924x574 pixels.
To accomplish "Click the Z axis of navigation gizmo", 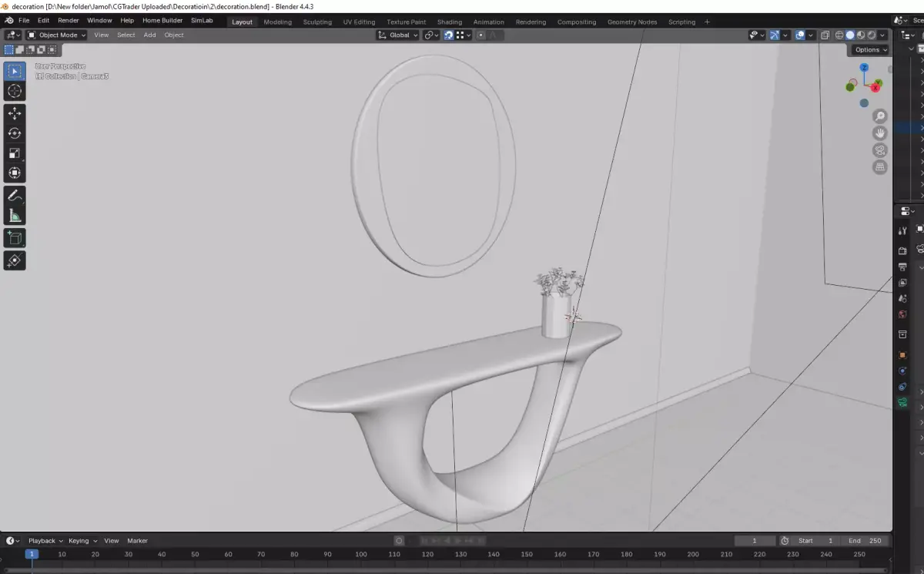I will [865, 67].
